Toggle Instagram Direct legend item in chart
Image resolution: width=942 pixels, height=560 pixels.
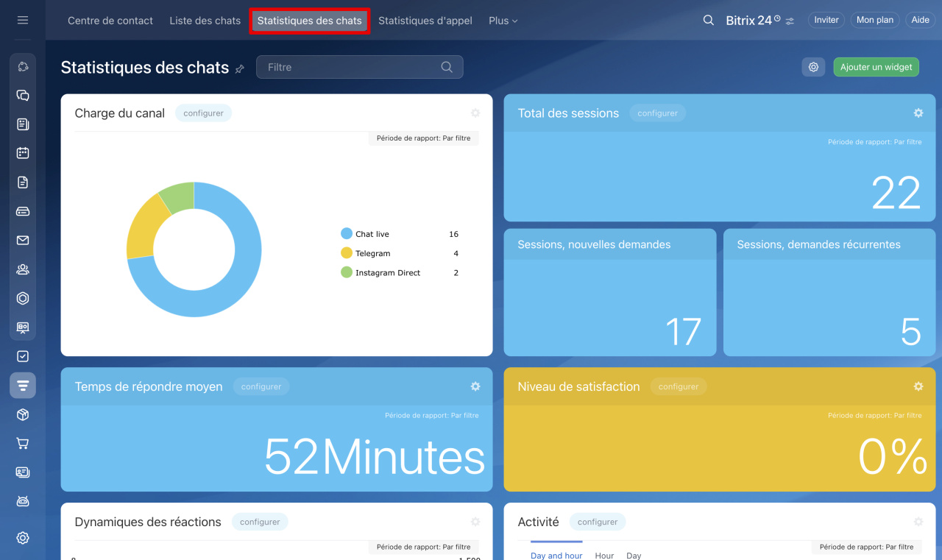point(387,272)
